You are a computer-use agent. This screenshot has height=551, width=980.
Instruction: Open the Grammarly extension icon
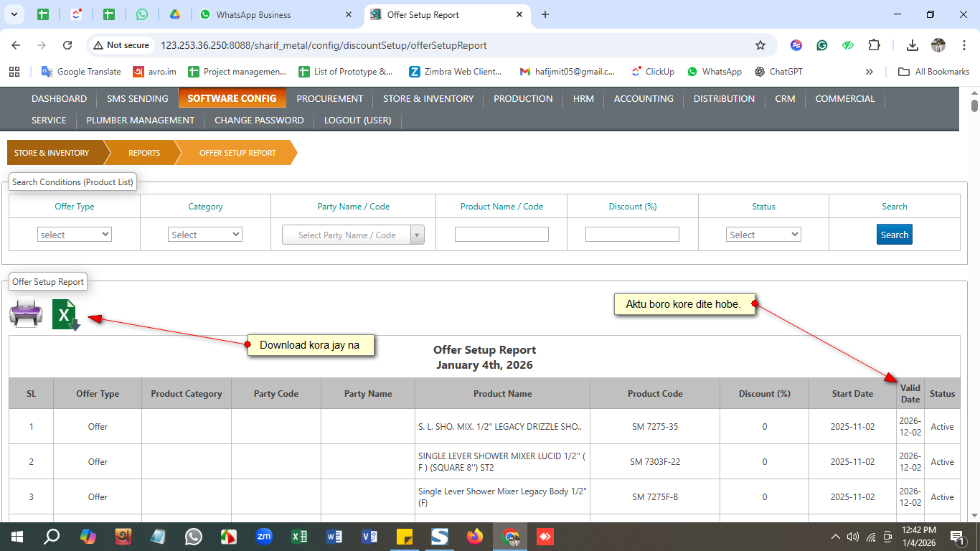(822, 45)
